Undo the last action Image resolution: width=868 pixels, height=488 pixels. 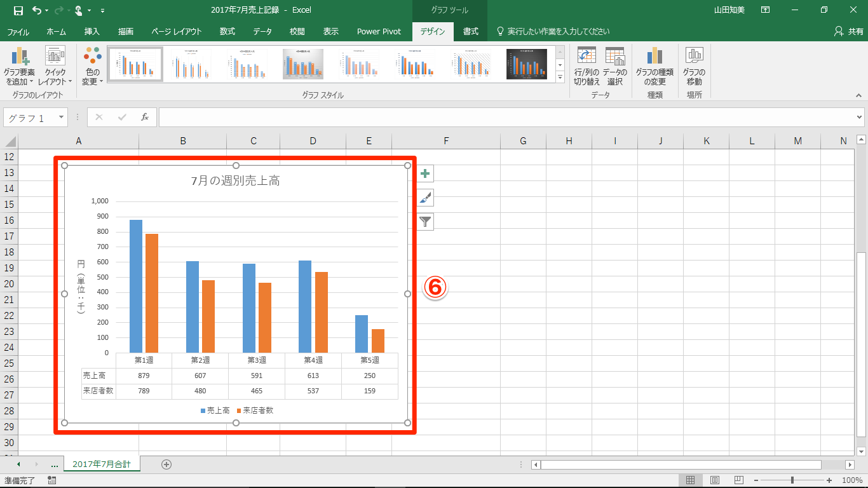(x=36, y=10)
